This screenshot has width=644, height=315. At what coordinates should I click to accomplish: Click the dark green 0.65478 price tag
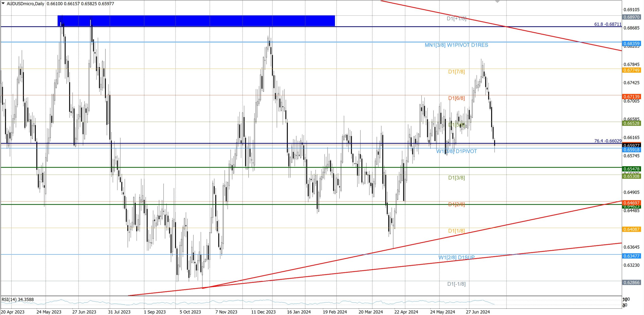[x=631, y=169]
